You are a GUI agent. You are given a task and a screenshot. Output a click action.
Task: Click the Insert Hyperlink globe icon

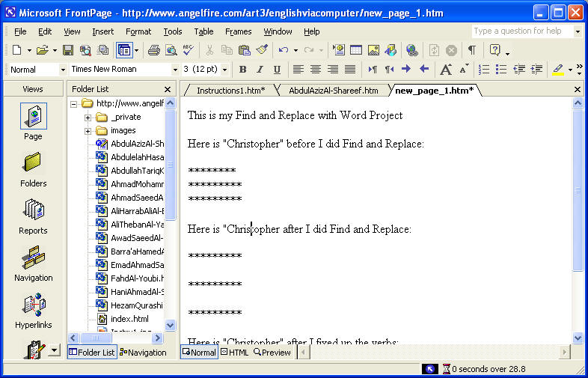coord(412,50)
